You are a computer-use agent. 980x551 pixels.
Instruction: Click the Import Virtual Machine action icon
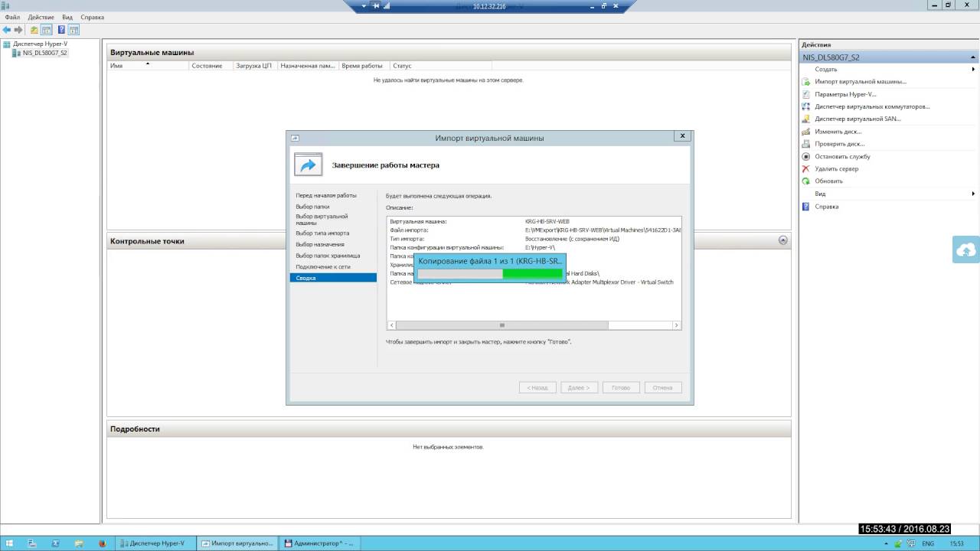pos(806,81)
